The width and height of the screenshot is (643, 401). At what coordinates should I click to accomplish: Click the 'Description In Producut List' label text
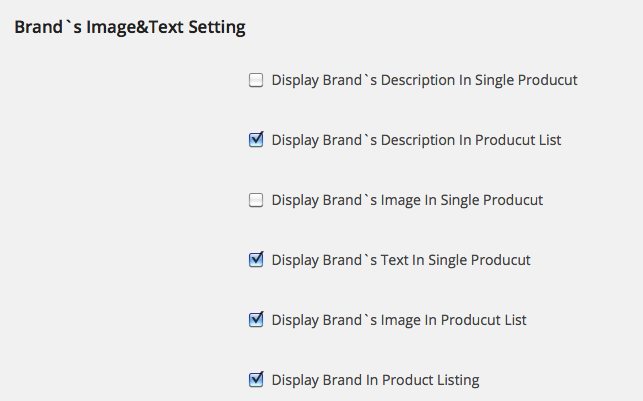point(416,140)
